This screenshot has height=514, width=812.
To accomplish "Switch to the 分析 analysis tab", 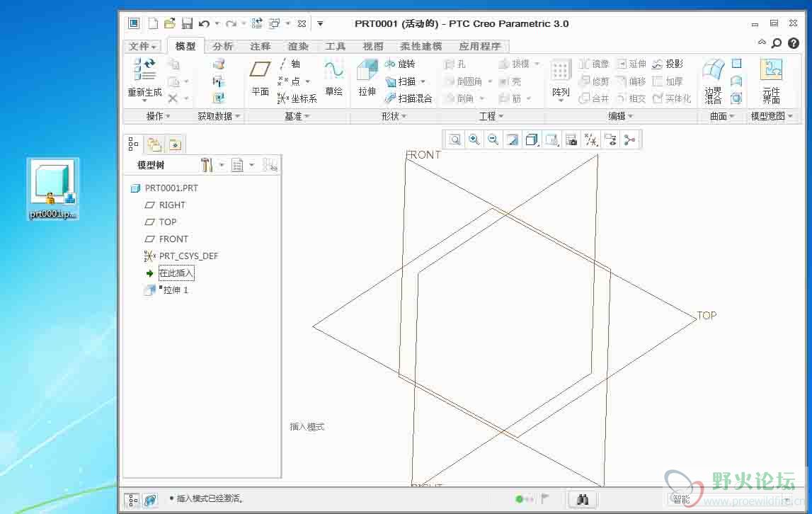I will click(x=223, y=46).
